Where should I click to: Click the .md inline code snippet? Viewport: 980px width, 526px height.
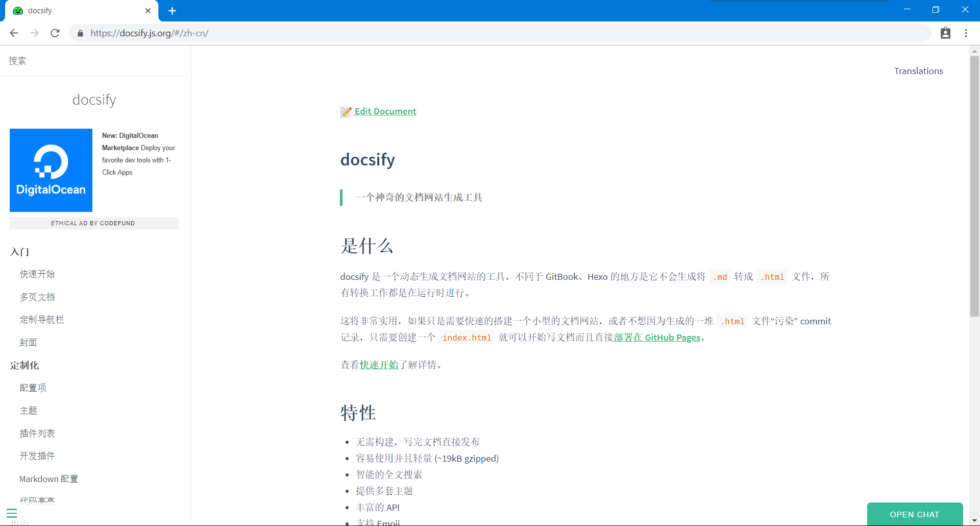coord(720,277)
